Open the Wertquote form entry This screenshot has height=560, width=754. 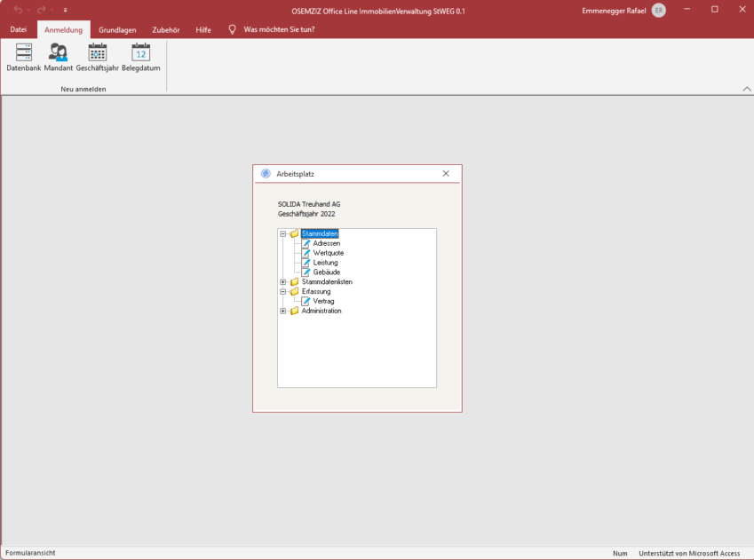(328, 253)
